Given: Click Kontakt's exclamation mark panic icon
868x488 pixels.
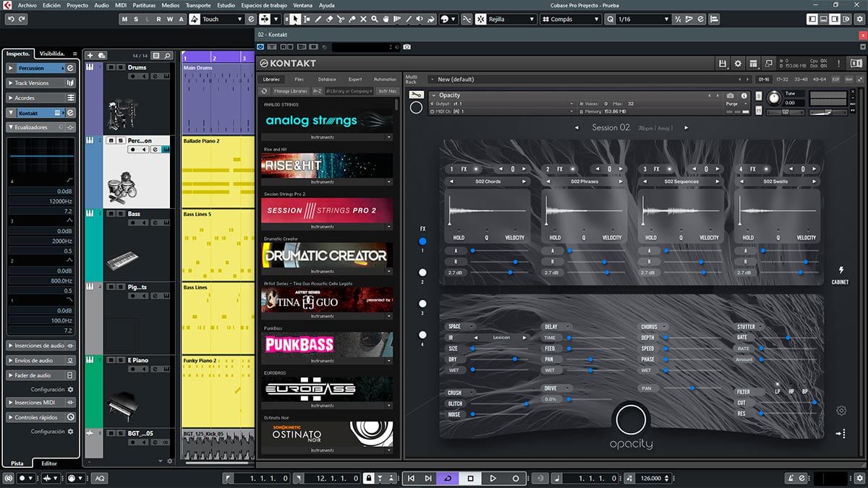Looking at the screenshot, I should 840,64.
